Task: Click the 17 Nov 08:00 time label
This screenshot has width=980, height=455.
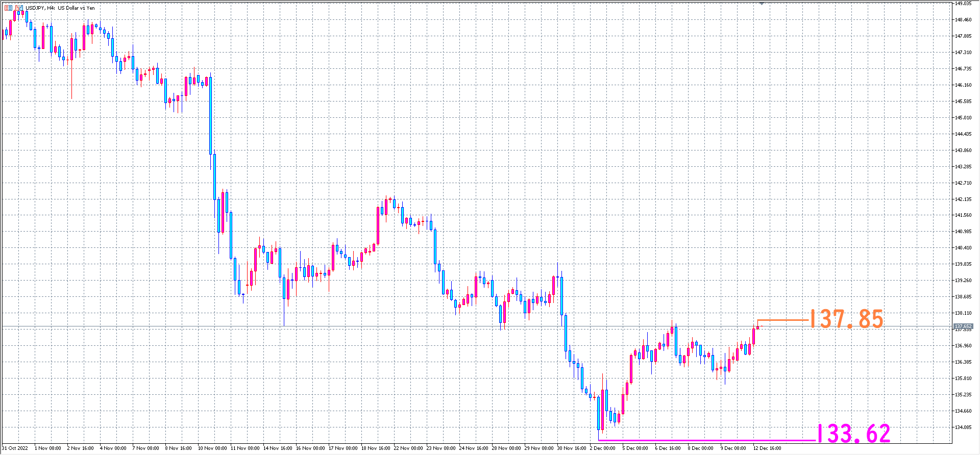Action: tap(343, 448)
